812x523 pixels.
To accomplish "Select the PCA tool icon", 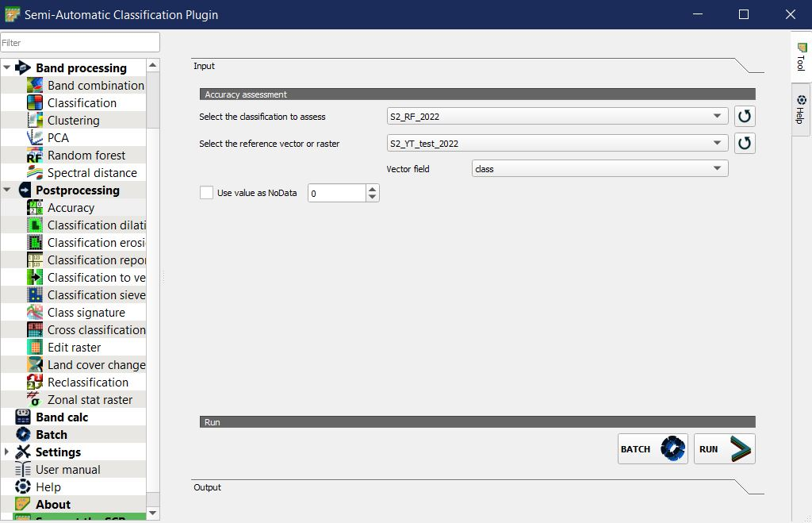I will [35, 138].
